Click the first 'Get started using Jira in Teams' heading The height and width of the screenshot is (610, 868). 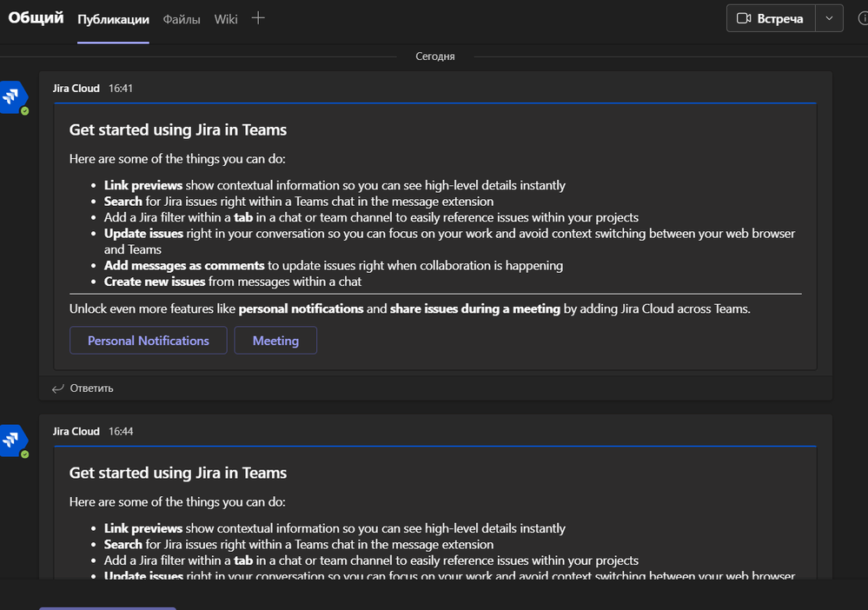pos(178,129)
